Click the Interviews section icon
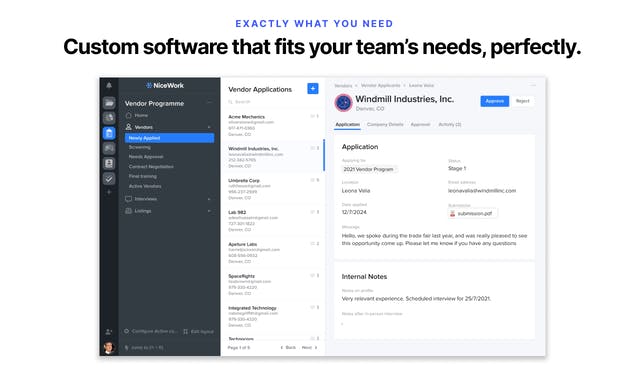The image size is (635, 380). (128, 199)
